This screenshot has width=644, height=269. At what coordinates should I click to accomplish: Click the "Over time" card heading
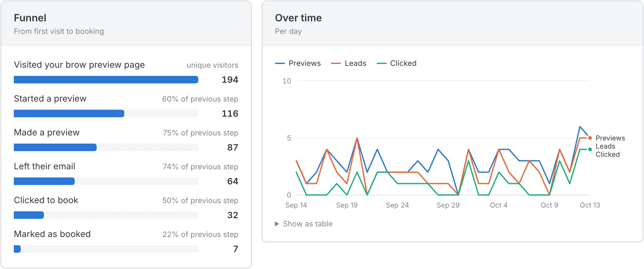point(298,18)
